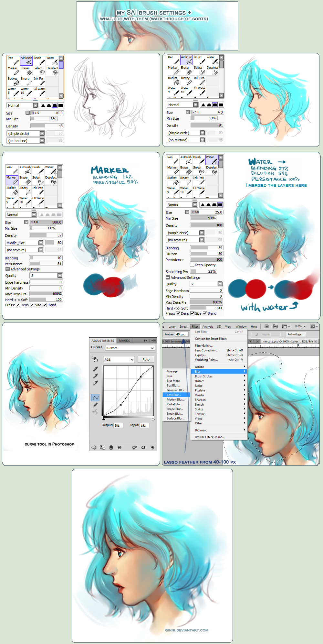Open the Filter menu in Photoshop
The image size is (323, 644).
tap(195, 326)
